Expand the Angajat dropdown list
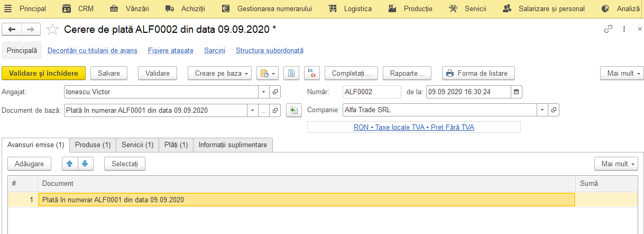The height and width of the screenshot is (234, 644). pos(264,92)
